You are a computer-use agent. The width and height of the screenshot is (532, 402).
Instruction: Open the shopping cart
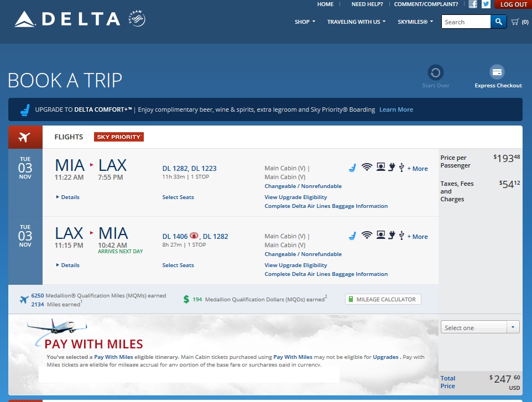(519, 22)
